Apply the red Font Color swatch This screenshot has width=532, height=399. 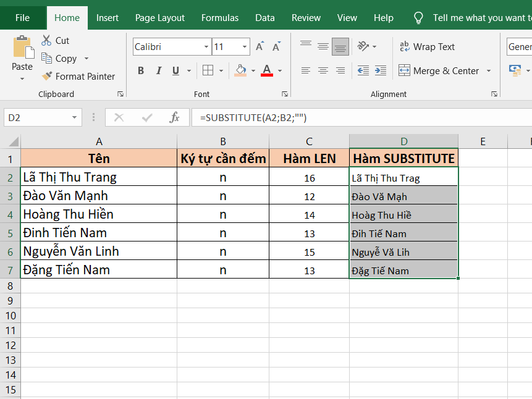(x=267, y=70)
